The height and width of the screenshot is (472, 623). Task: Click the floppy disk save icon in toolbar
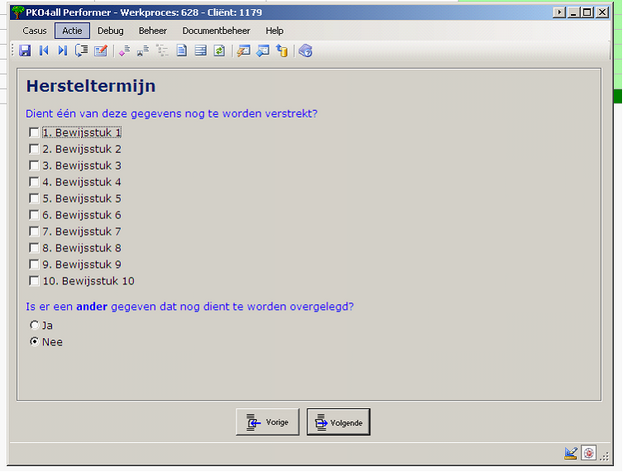(x=25, y=51)
